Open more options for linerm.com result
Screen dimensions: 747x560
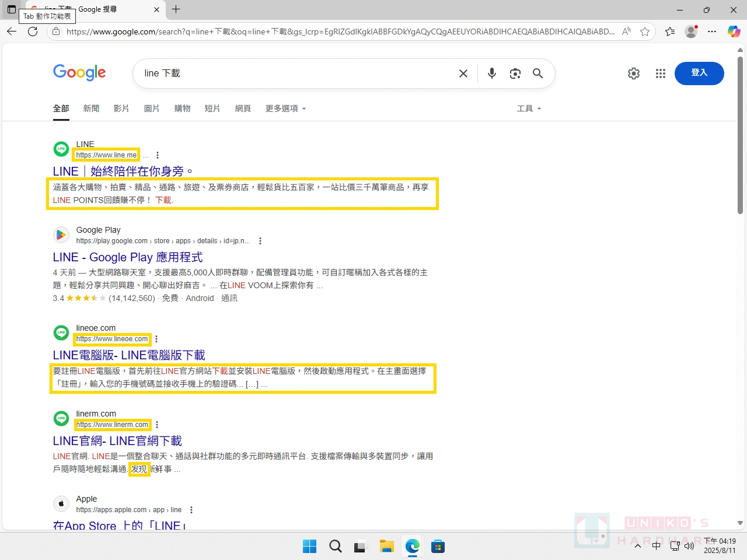point(157,425)
